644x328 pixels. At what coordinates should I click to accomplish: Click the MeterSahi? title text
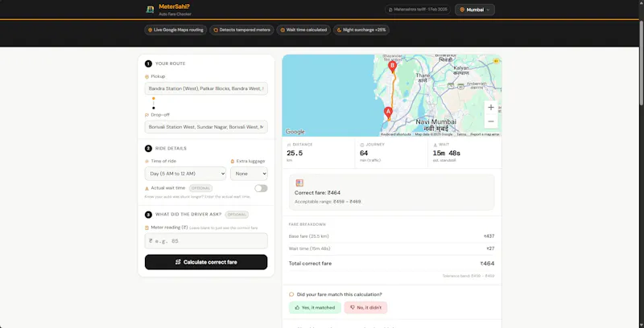174,6
